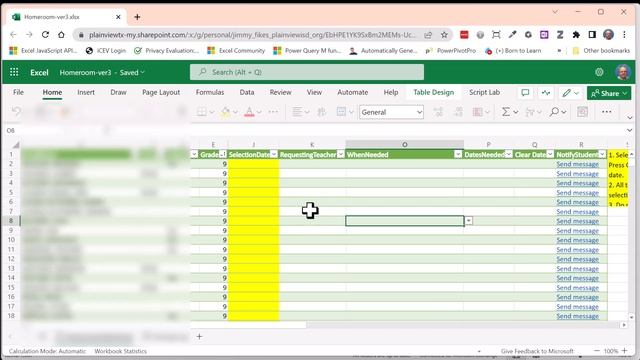This screenshot has width=640, height=360.
Task: Open a new browser tab with plus
Action: [137, 17]
